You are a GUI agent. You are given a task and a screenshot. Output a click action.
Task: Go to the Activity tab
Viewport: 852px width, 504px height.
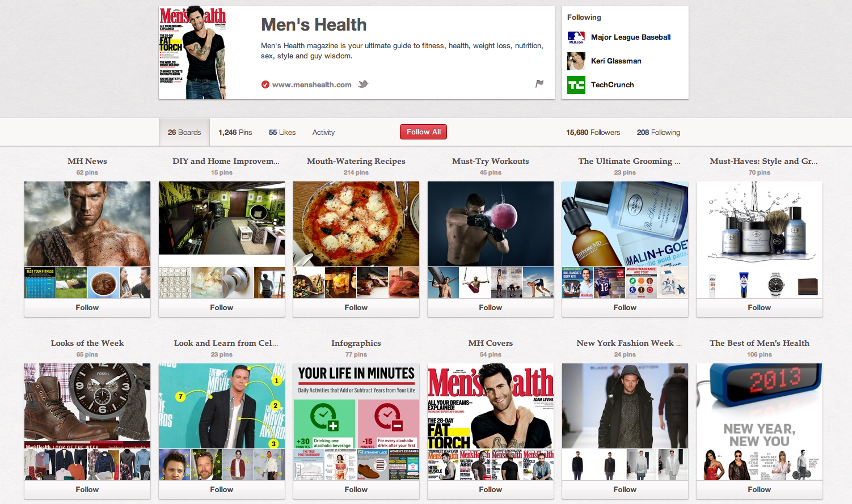[323, 132]
